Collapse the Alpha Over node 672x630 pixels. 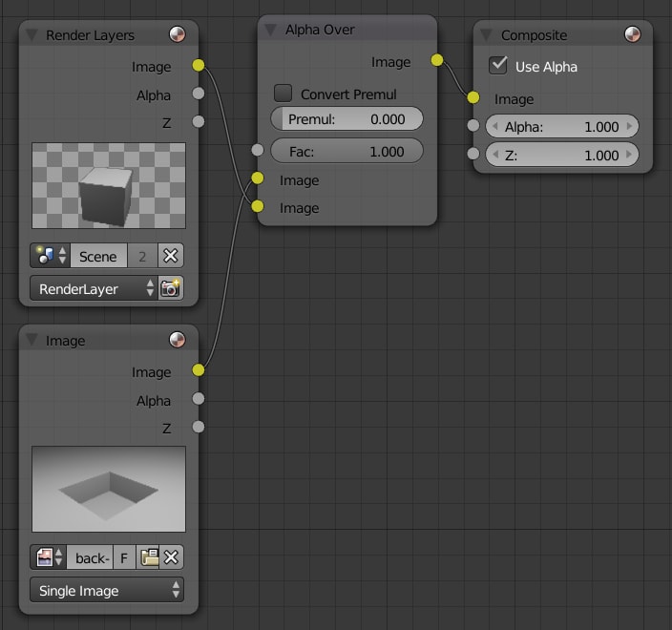point(270,30)
